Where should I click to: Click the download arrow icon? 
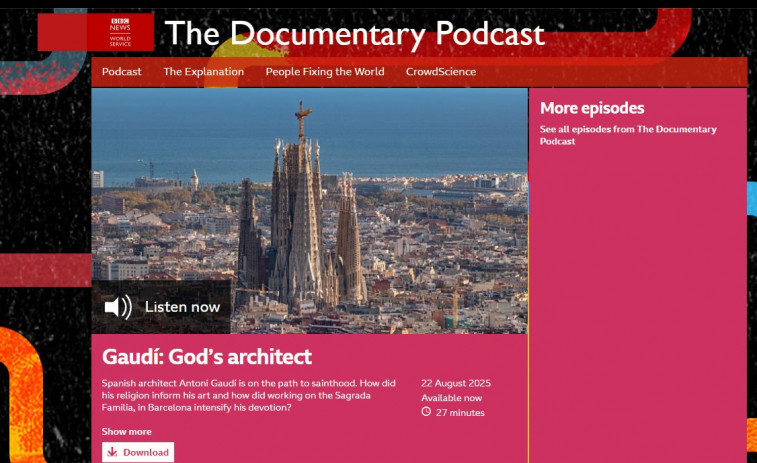tap(112, 452)
